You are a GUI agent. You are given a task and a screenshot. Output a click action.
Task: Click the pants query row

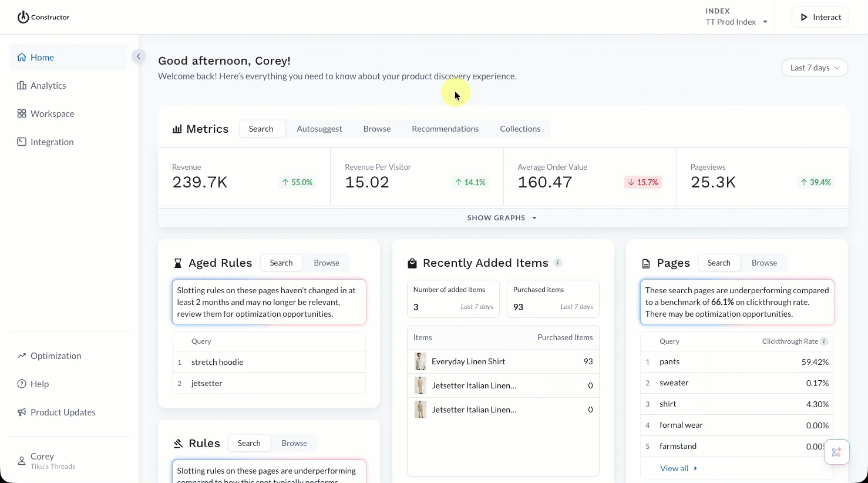coord(737,361)
